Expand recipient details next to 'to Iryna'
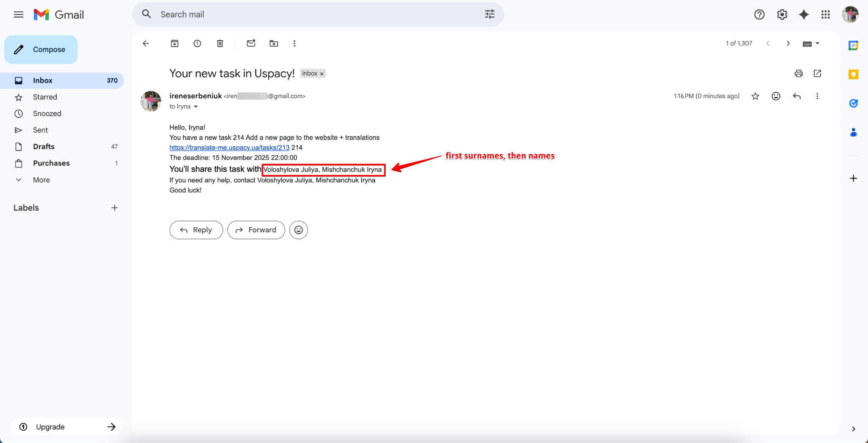868x443 pixels. (196, 107)
